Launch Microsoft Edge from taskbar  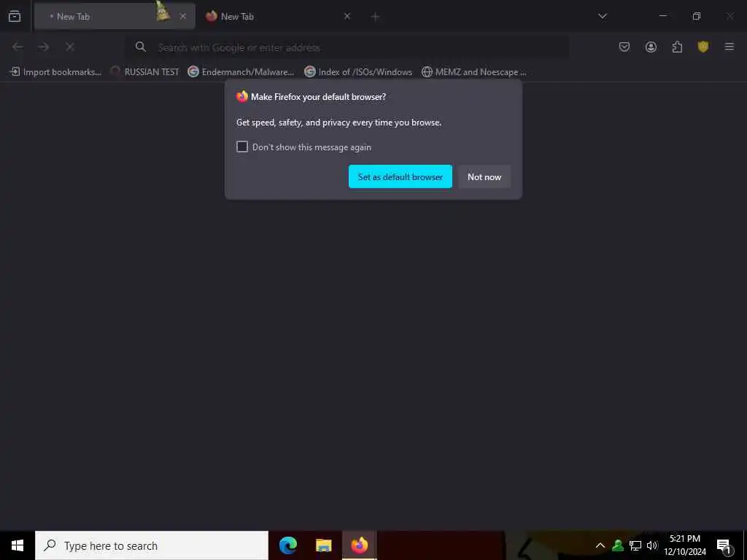pos(288,545)
